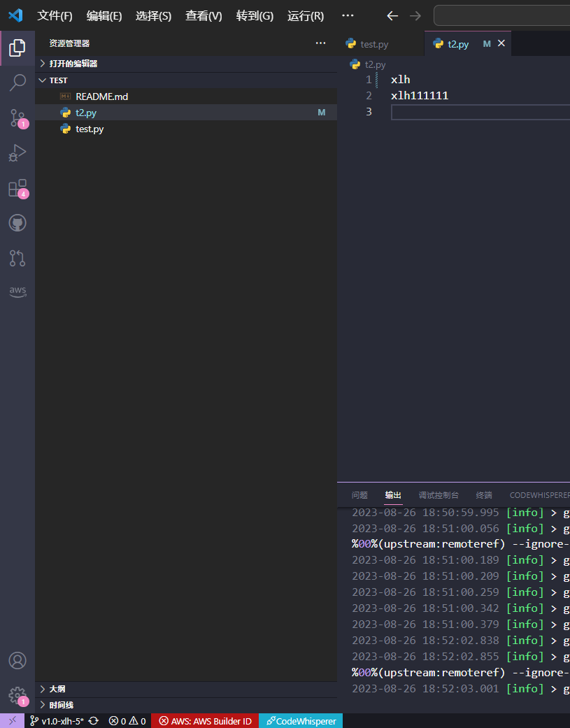
Task: Click the synchronize changes icon in status bar
Action: tap(93, 720)
